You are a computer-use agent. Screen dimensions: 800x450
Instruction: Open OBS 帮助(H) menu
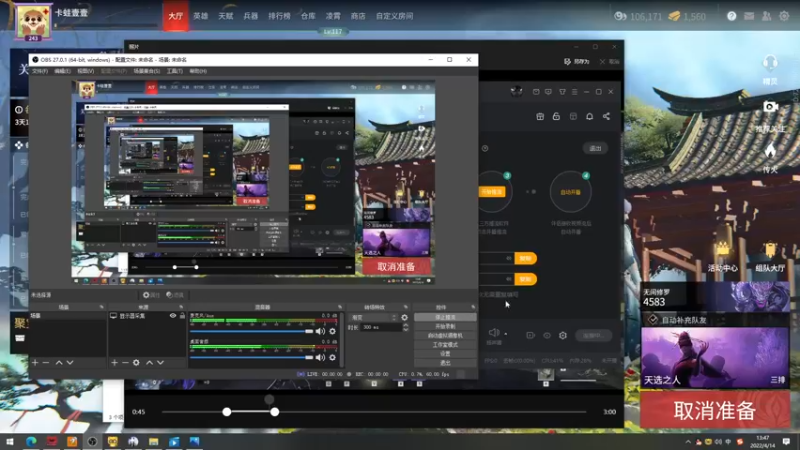point(198,71)
